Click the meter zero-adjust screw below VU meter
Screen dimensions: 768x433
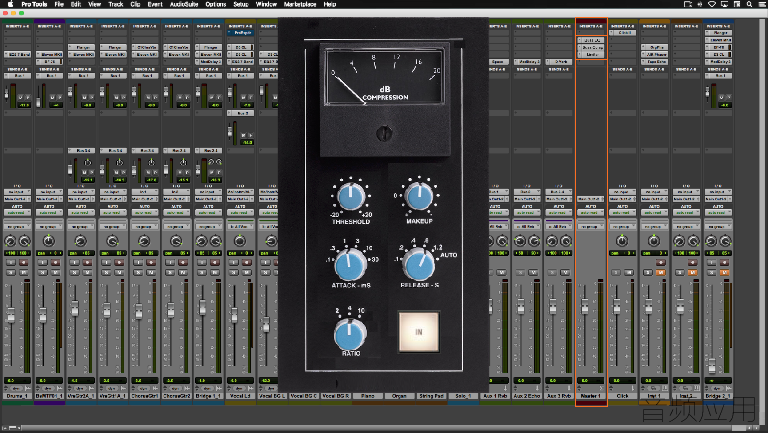[x=384, y=133]
